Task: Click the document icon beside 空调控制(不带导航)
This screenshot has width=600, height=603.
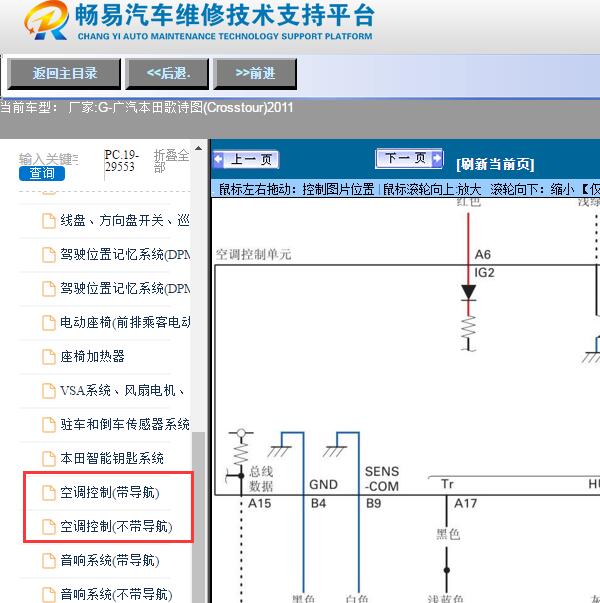Action: click(x=49, y=526)
